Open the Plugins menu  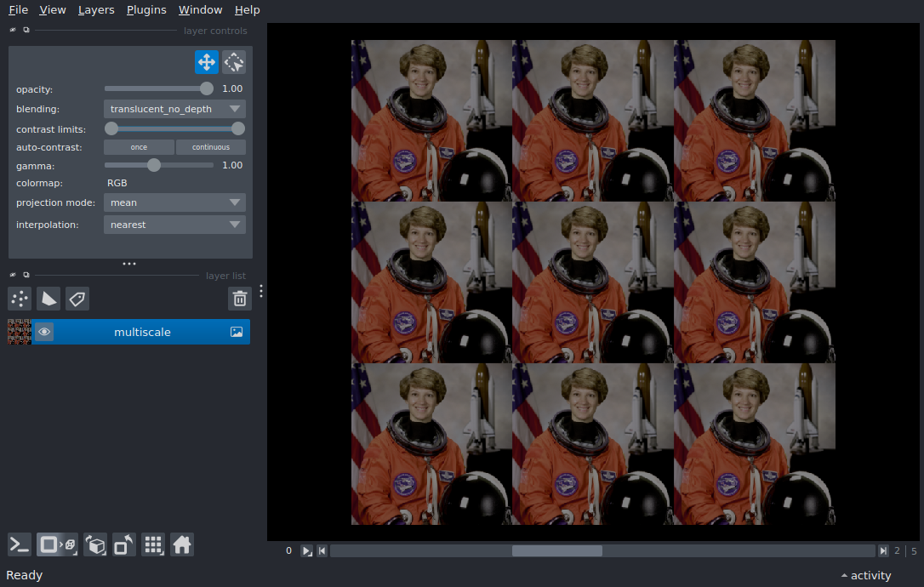tap(146, 10)
